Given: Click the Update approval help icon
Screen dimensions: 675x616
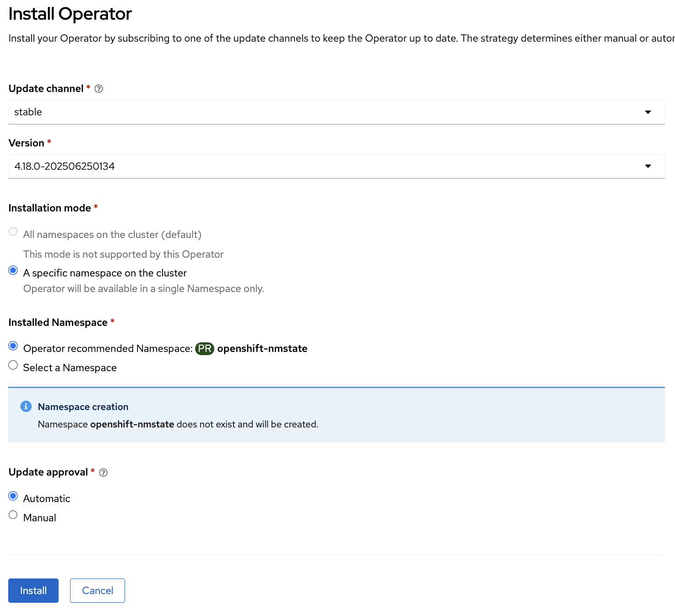Looking at the screenshot, I should [103, 473].
